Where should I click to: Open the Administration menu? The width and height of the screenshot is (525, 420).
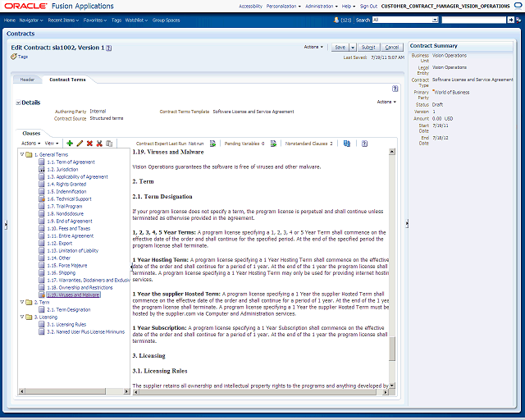(x=322, y=6)
